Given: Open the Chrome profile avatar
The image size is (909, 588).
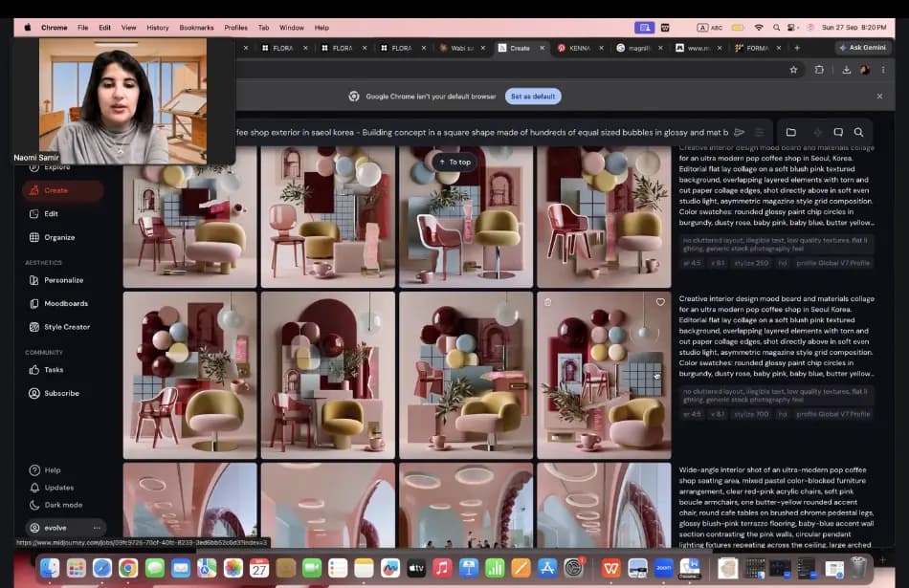Looking at the screenshot, I should (x=864, y=70).
